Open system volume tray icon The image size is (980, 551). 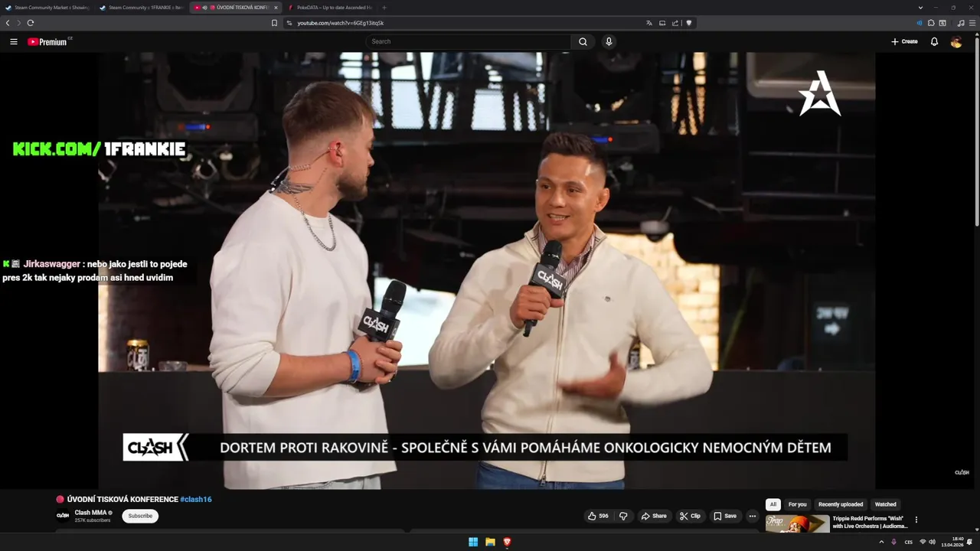[x=932, y=542]
